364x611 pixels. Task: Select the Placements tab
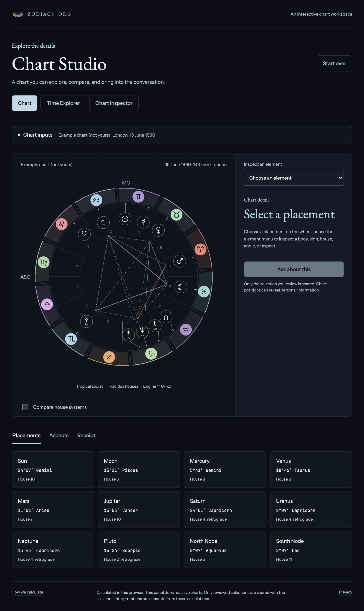(x=26, y=435)
